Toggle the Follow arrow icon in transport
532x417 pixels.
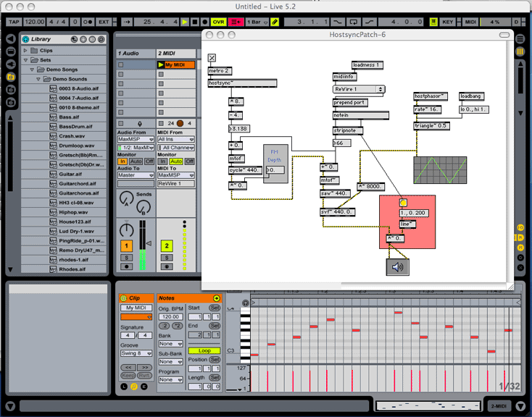(x=128, y=22)
